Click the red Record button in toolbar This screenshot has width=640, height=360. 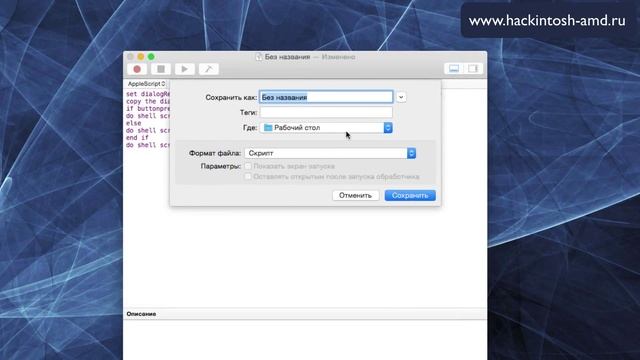tap(137, 69)
